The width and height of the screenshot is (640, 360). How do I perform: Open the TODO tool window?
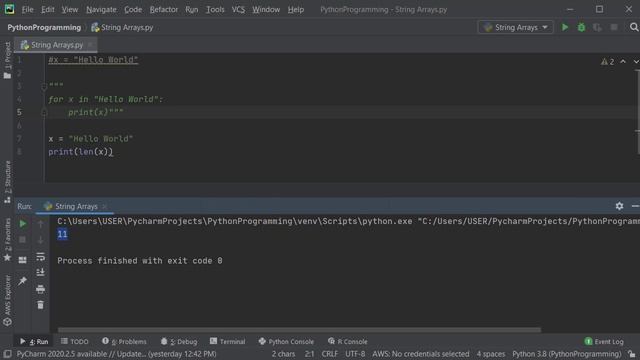click(75, 341)
